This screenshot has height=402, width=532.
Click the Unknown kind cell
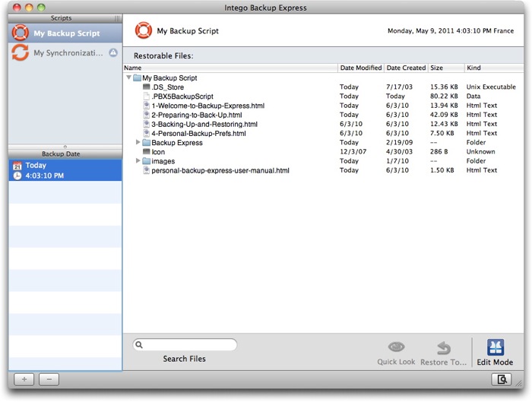coord(480,152)
